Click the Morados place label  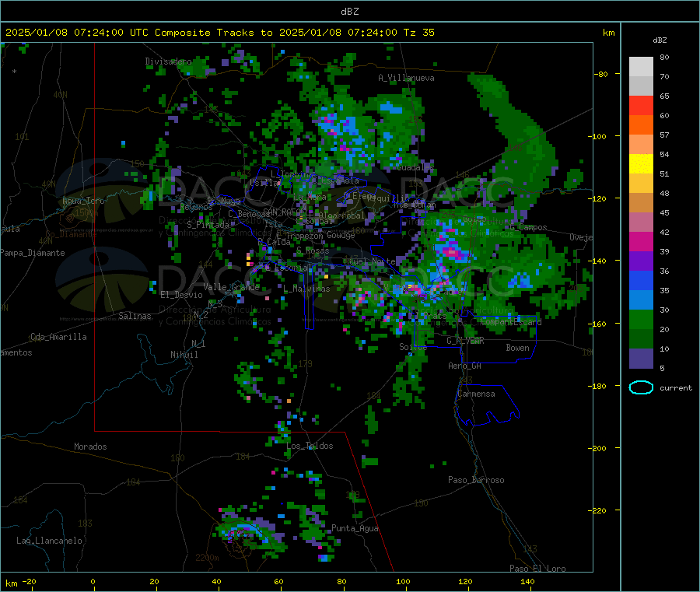point(90,447)
